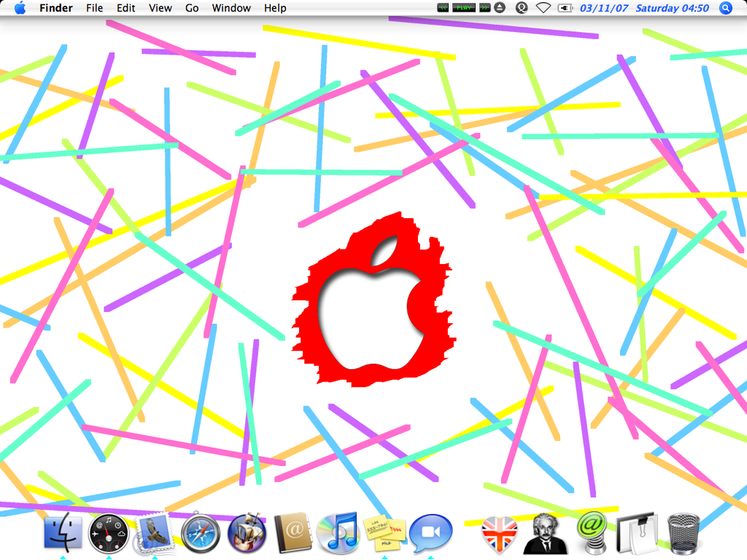Open the View menu

pos(160,8)
